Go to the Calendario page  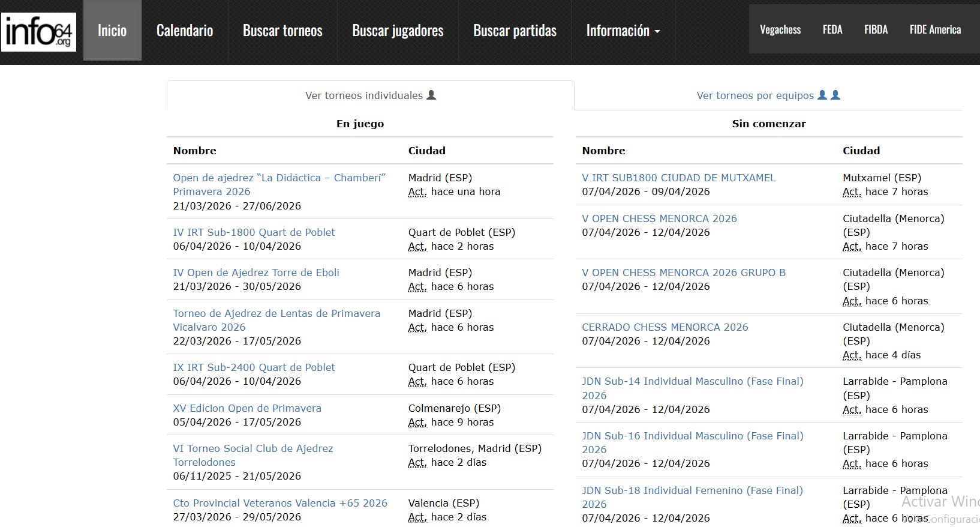185,31
